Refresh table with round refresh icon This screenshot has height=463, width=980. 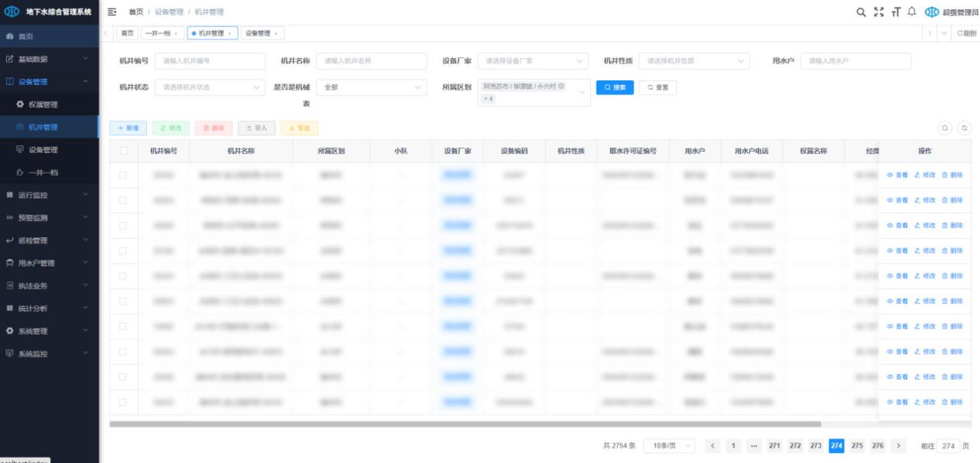click(x=965, y=128)
